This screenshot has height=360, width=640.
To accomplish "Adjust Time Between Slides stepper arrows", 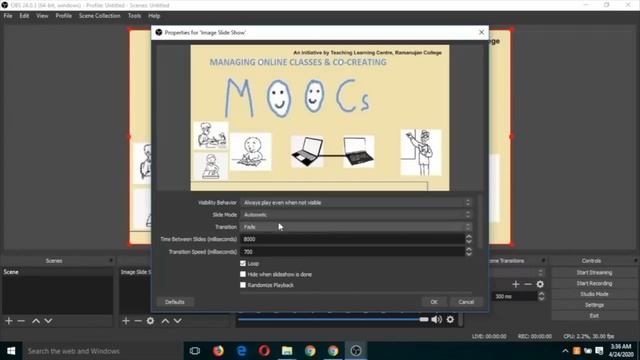I will click(469, 239).
